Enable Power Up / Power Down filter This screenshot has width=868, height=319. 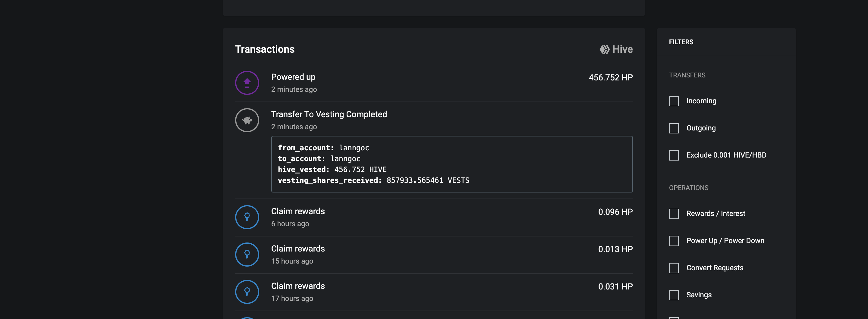pos(674,241)
